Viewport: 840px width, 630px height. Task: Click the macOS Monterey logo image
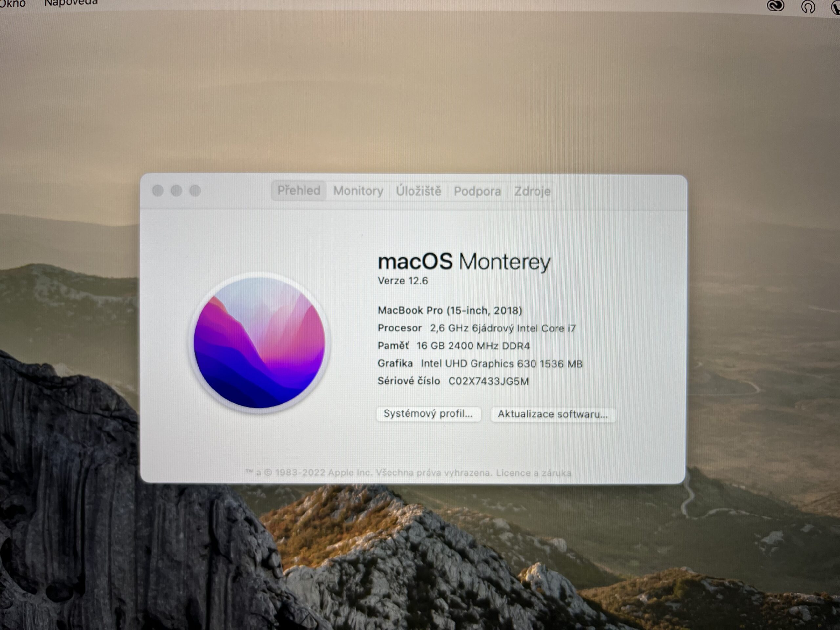point(259,343)
